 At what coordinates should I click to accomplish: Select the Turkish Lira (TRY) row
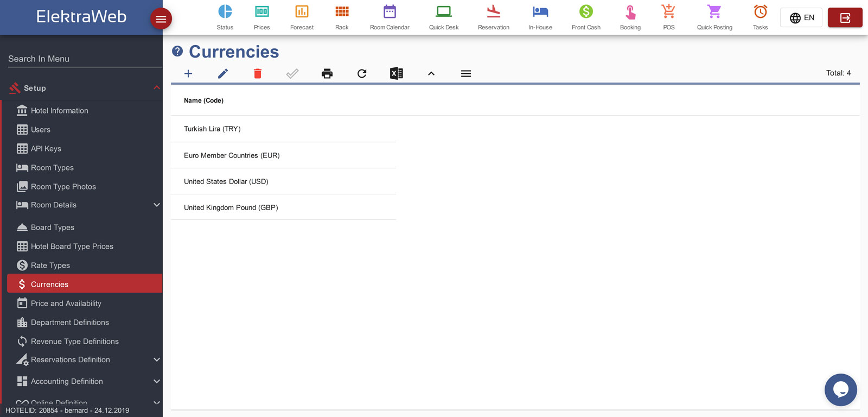pos(283,129)
